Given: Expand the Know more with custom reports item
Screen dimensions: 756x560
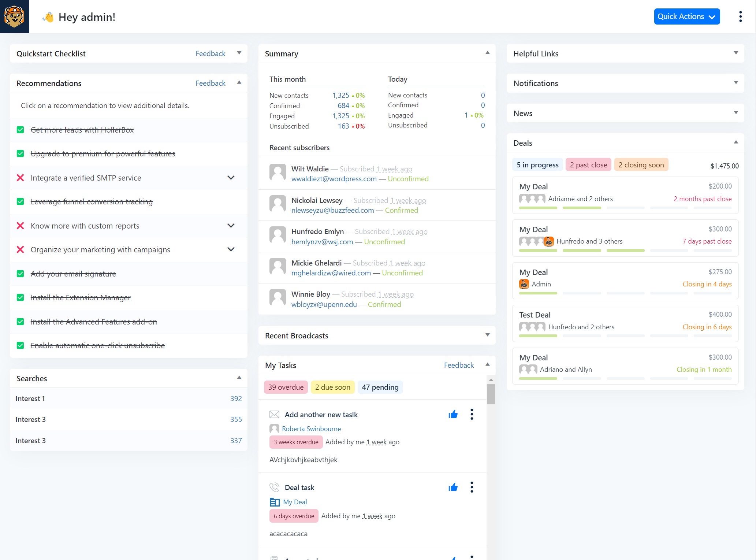Looking at the screenshot, I should [232, 225].
